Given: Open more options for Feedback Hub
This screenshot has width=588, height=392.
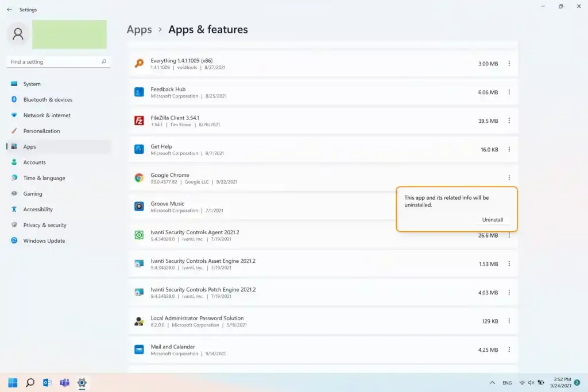Looking at the screenshot, I should click(509, 92).
